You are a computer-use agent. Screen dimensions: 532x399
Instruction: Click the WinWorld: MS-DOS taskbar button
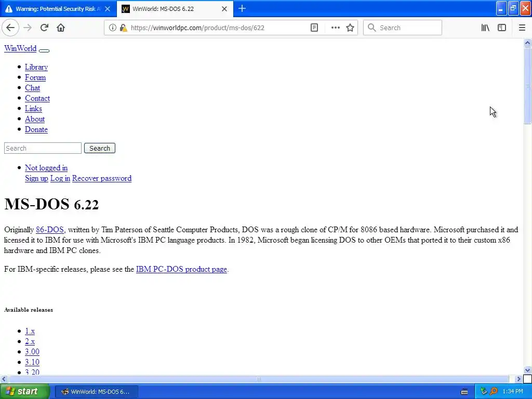coord(96,392)
